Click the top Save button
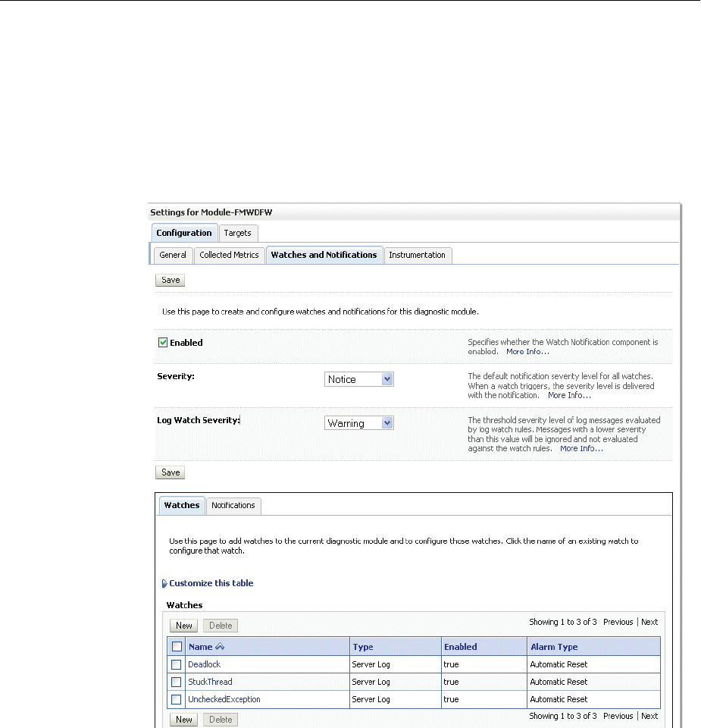The image size is (701, 728). click(x=171, y=280)
